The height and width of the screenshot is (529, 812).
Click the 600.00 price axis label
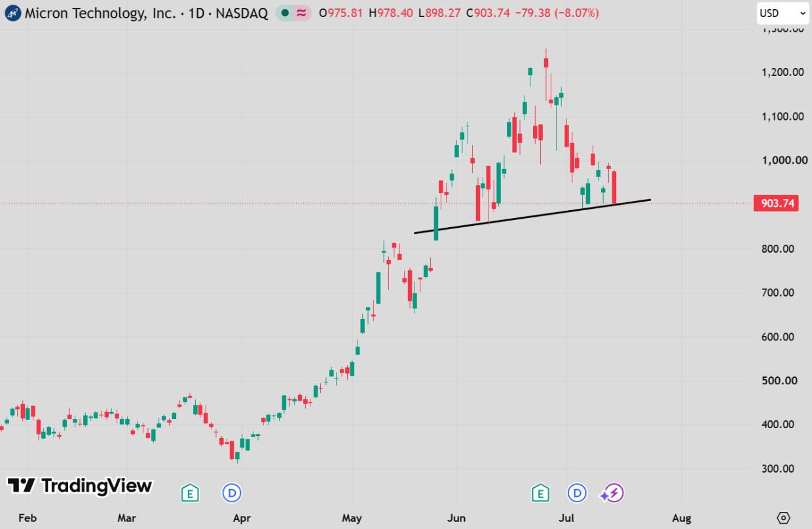pos(777,337)
